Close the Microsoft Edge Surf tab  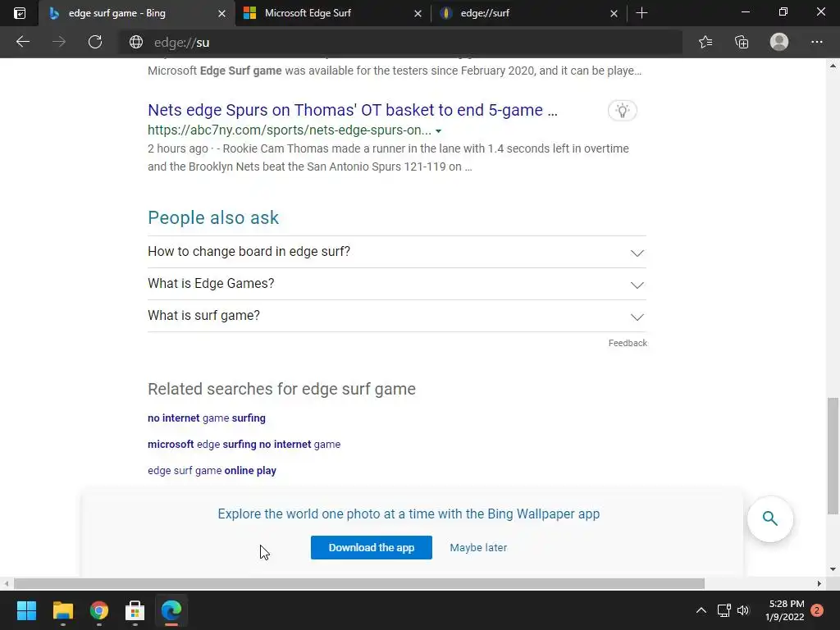(418, 13)
